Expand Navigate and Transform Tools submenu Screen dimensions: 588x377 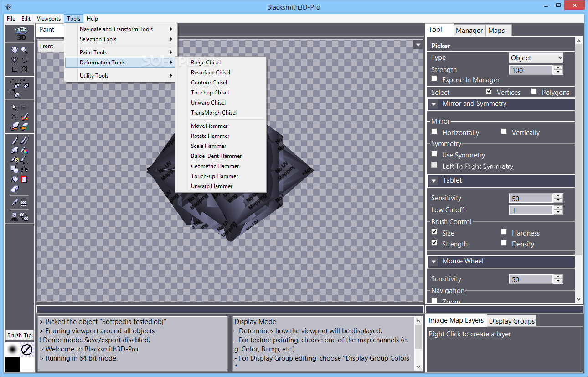(120, 29)
